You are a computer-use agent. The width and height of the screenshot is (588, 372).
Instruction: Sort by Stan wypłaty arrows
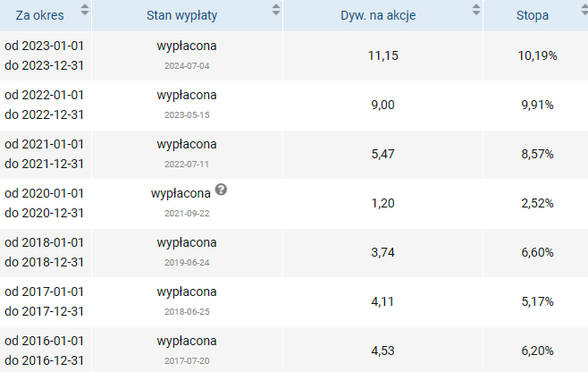(276, 10)
